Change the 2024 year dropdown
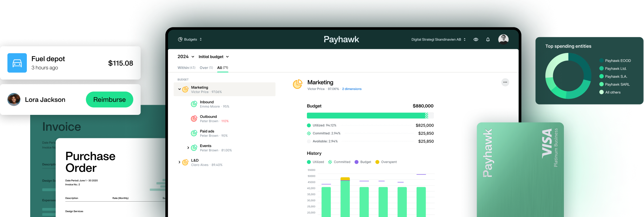Viewport: 644px width, 217px height. [x=186, y=57]
